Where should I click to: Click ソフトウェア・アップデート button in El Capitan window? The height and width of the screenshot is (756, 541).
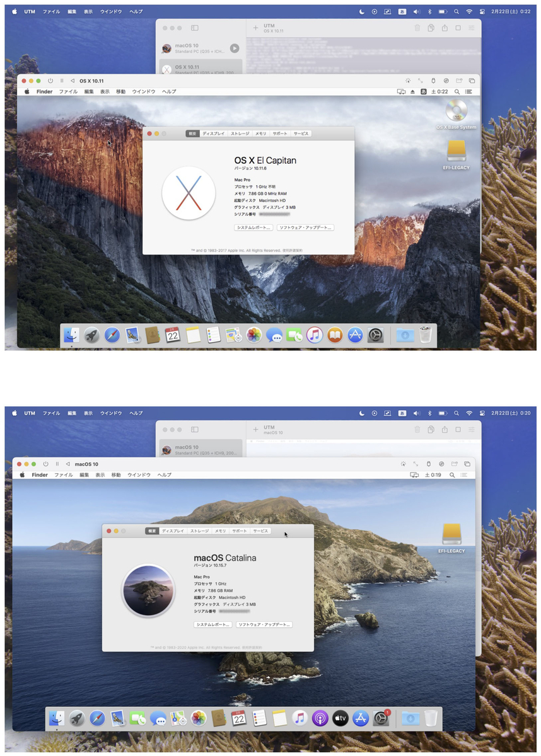pos(305,227)
